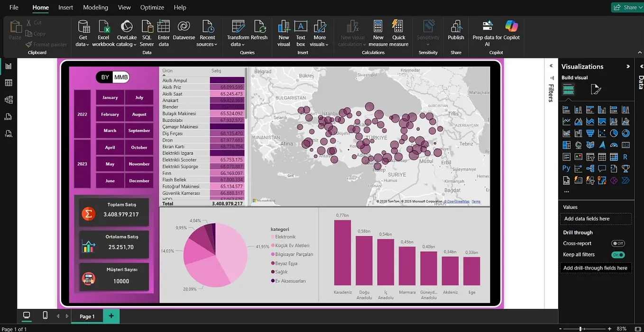Insert a Text box from the ribbon
The width and height of the screenshot is (644, 332).
[300, 32]
